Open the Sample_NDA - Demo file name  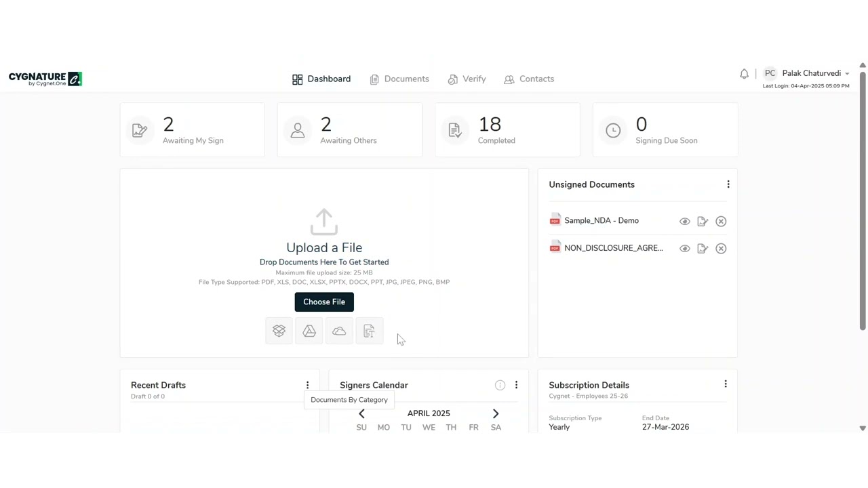pyautogui.click(x=601, y=221)
